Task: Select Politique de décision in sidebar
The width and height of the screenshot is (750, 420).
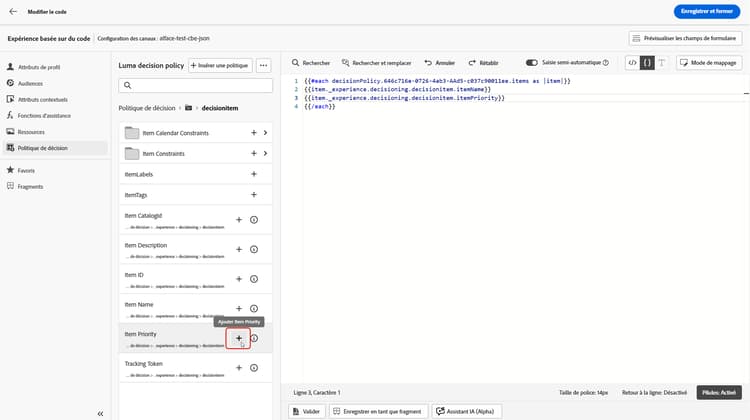Action: tap(55, 148)
